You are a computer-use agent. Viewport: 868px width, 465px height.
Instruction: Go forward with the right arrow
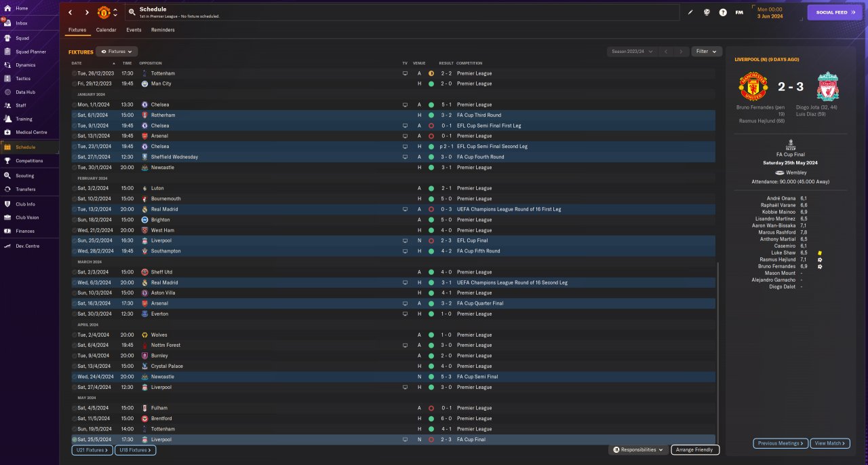point(87,12)
